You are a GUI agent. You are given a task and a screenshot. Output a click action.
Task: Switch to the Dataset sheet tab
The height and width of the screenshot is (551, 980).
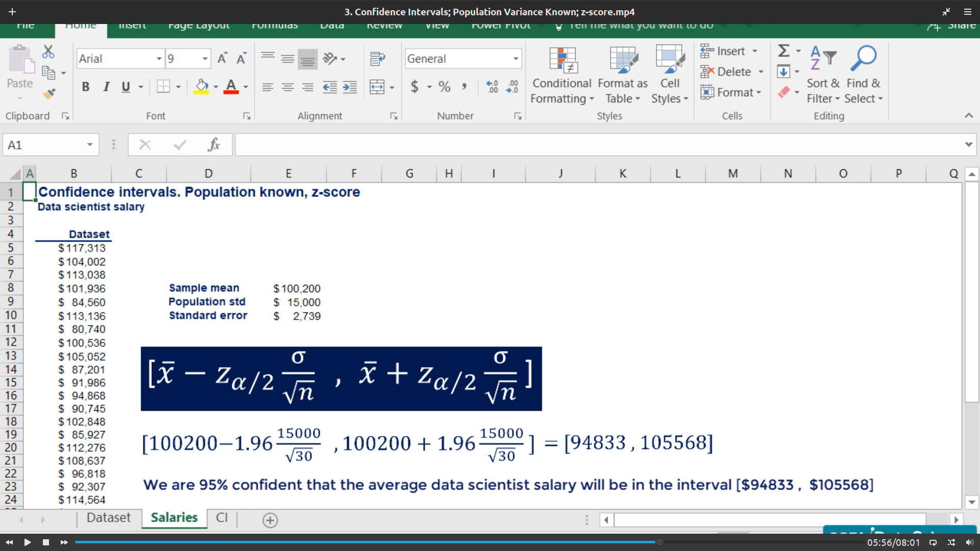108,518
